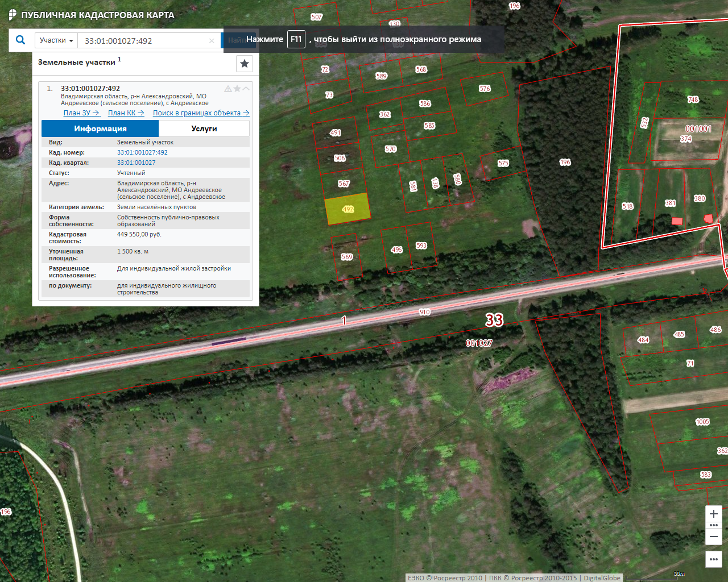The width and height of the screenshot is (728, 582).
Task: Toggle the small favorite star on result 492
Action: [x=237, y=89]
